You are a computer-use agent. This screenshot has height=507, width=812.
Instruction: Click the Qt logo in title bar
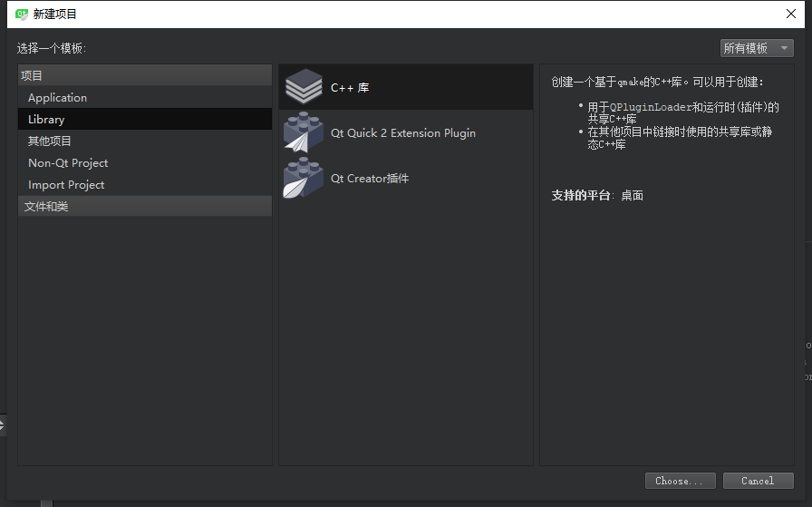pos(21,14)
